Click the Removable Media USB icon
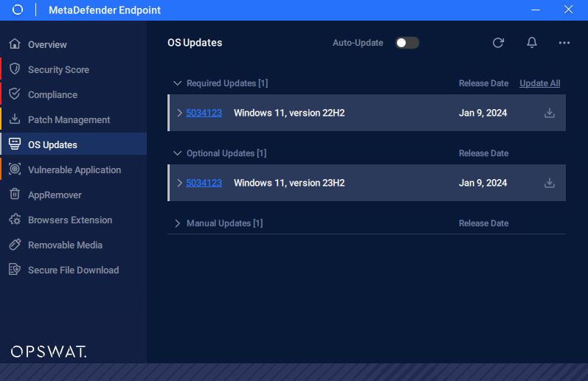The height and width of the screenshot is (381, 588). [15, 244]
